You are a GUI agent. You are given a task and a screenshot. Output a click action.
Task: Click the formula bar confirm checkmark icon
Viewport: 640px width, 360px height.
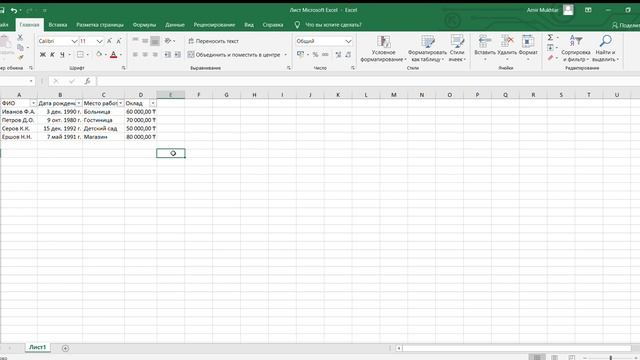[72, 81]
